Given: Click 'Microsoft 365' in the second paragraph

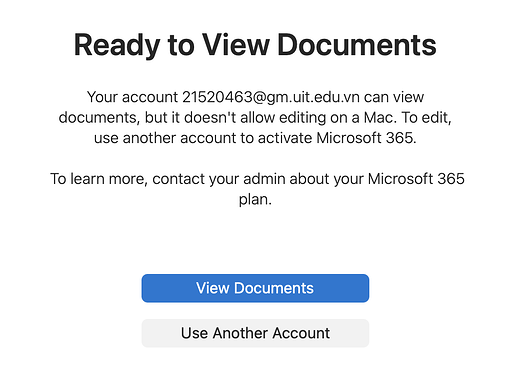Looking at the screenshot, I should tap(416, 179).
